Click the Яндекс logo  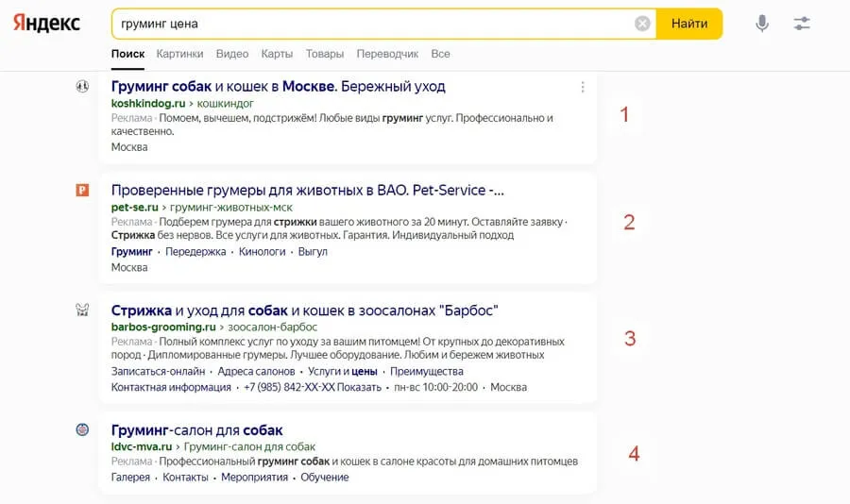click(x=46, y=24)
